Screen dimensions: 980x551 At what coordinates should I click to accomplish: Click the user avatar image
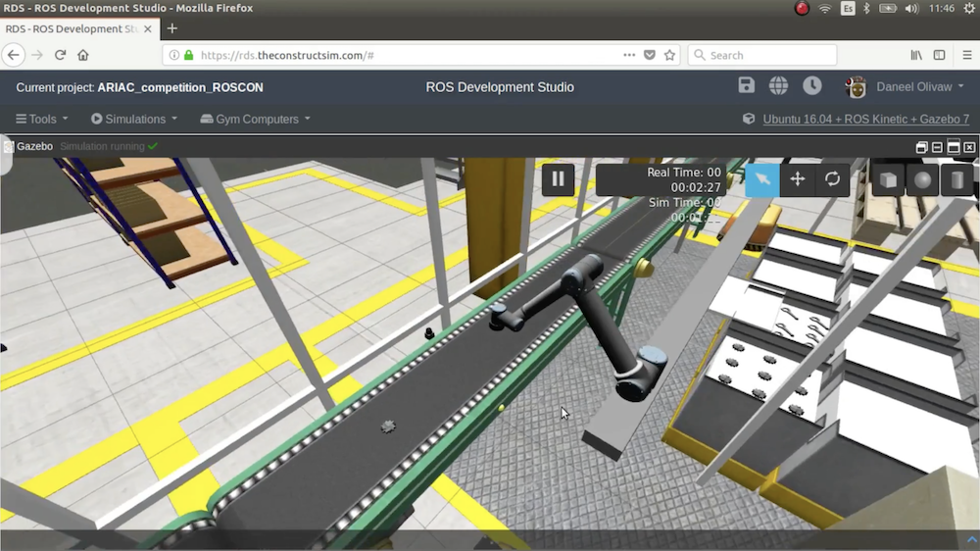tap(856, 87)
